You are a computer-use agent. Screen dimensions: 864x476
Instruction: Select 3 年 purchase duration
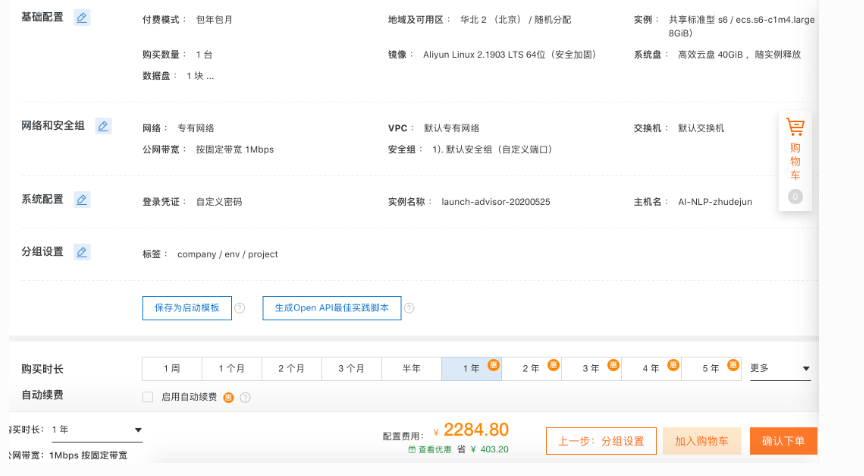coord(591,369)
